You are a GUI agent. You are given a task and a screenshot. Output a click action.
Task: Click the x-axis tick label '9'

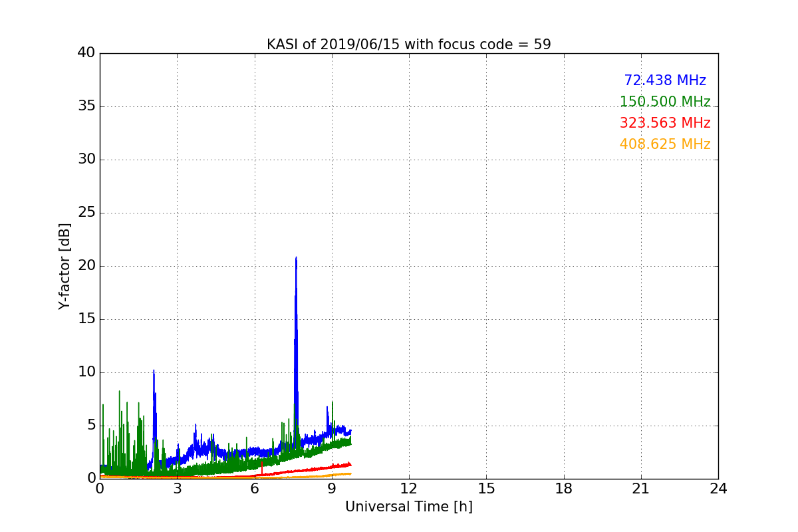coord(332,489)
